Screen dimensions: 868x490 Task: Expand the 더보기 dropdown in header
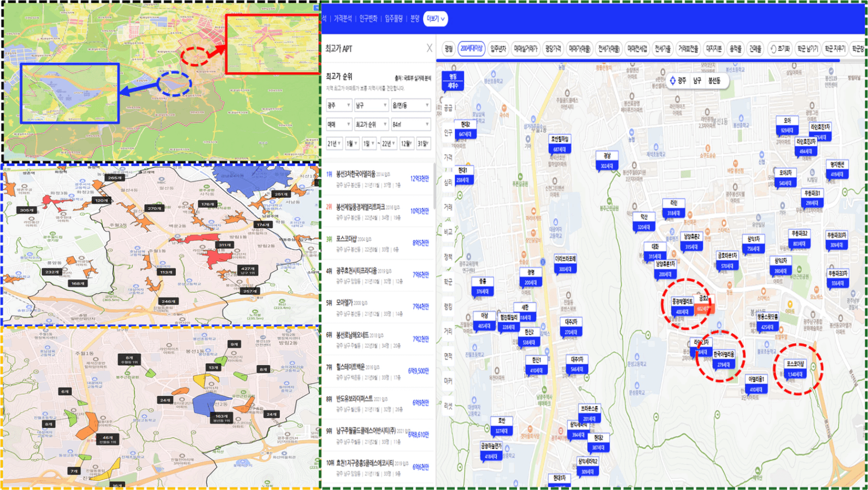click(x=435, y=19)
